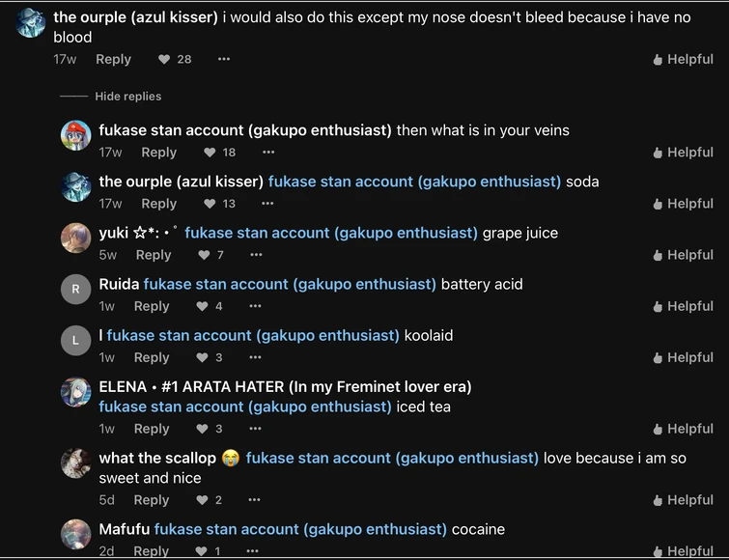Mark the 'soda' reply as Helpful

[683, 204]
